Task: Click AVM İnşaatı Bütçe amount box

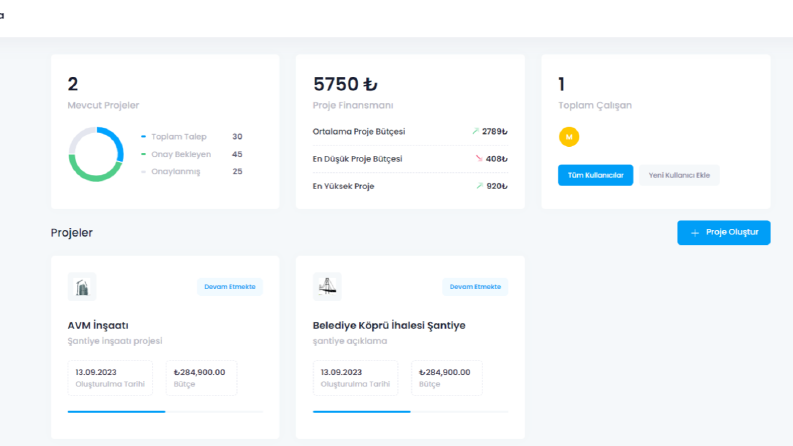Action: (x=201, y=378)
